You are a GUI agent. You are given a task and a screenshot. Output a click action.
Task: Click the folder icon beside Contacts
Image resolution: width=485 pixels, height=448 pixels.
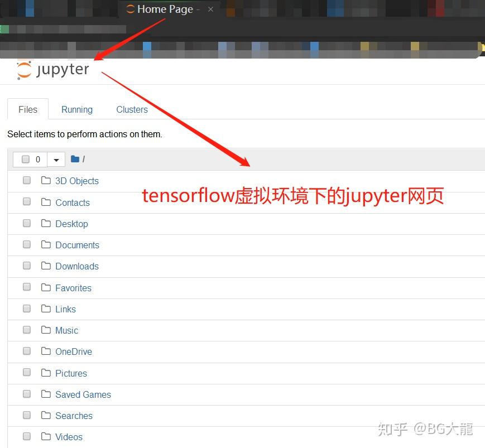click(46, 201)
